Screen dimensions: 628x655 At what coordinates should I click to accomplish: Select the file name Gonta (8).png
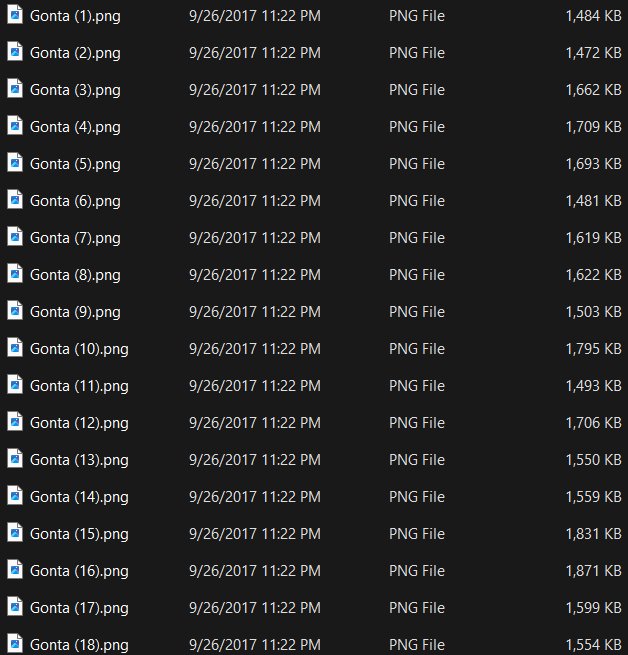pyautogui.click(x=75, y=275)
